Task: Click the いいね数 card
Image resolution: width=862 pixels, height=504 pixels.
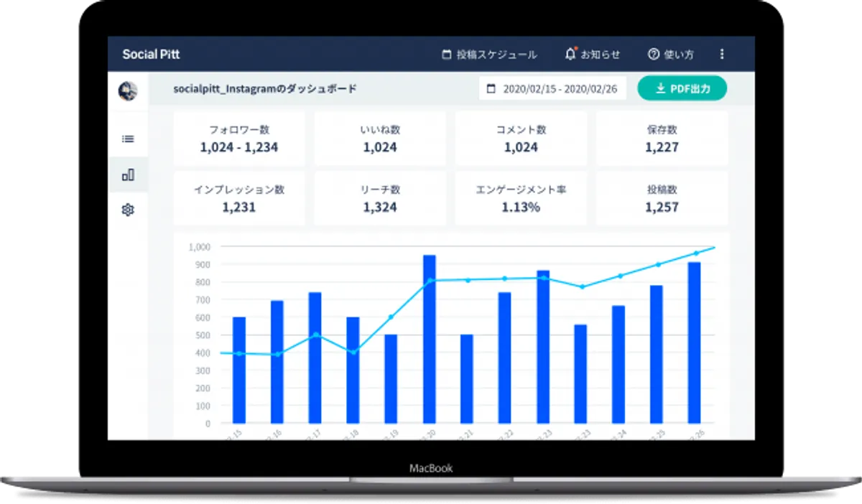Action: tap(380, 139)
